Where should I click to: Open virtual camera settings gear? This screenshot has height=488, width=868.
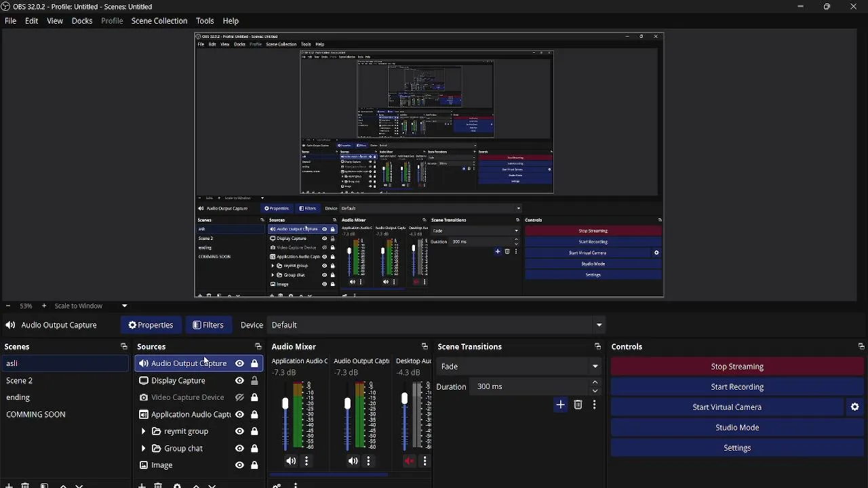pyautogui.click(x=854, y=407)
